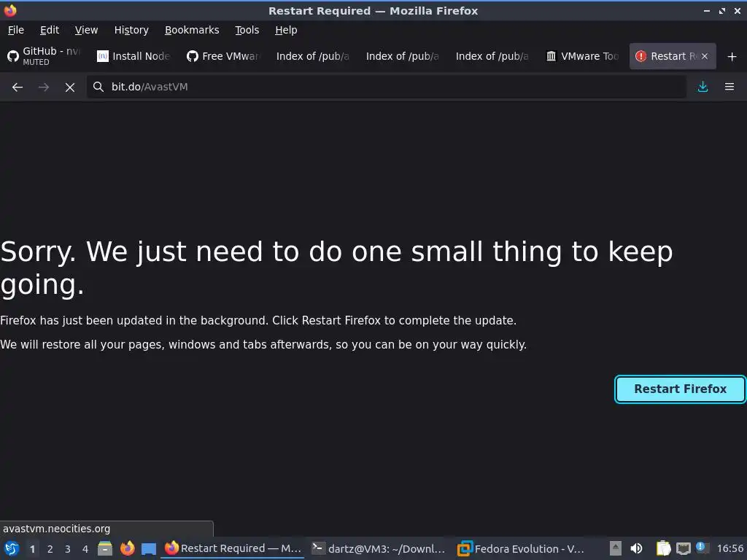Image resolution: width=747 pixels, height=560 pixels.
Task: Open the Bookmarks menu
Action: 192,30
